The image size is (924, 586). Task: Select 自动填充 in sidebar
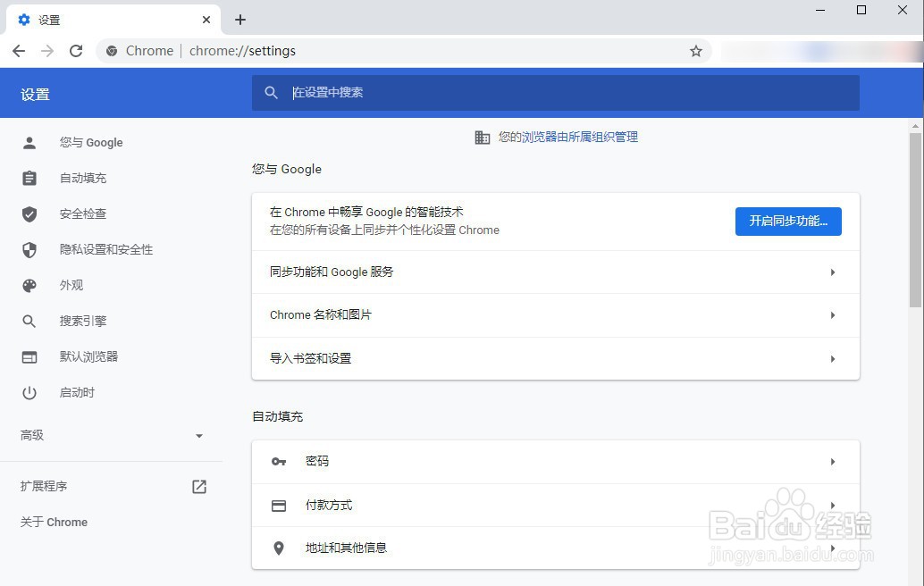pos(83,178)
